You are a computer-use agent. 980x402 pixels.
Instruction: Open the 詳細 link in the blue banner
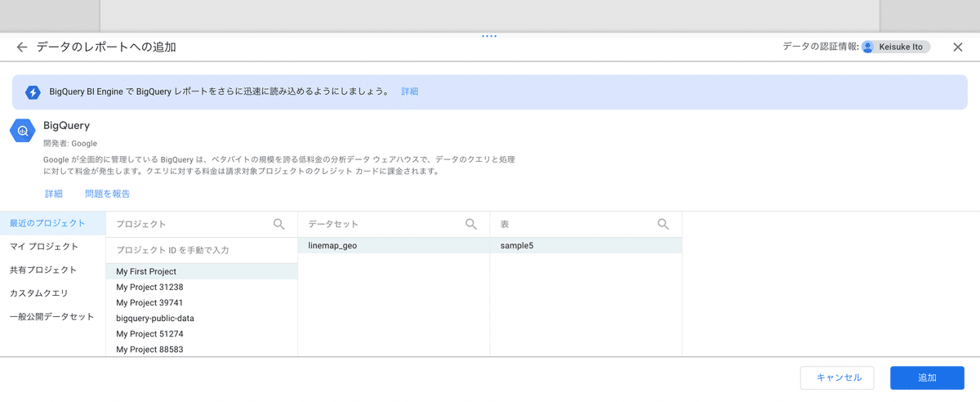410,92
